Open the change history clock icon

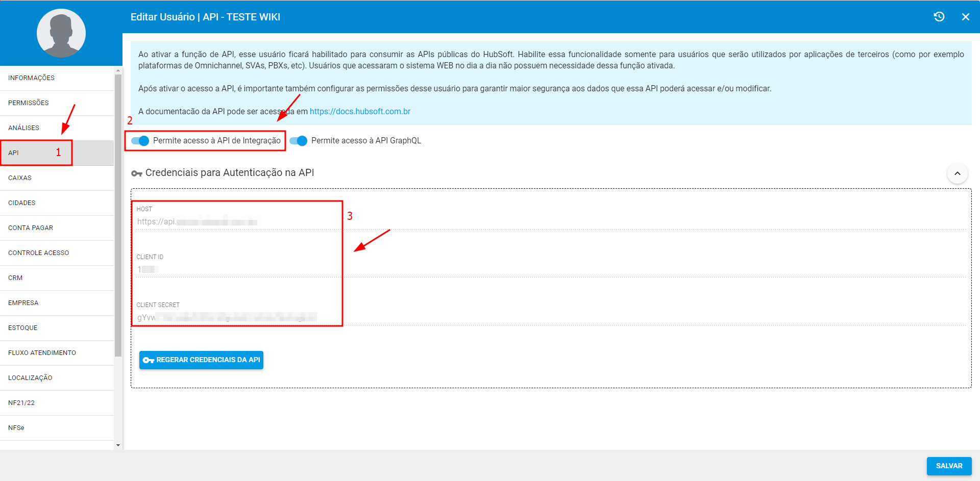coord(939,17)
